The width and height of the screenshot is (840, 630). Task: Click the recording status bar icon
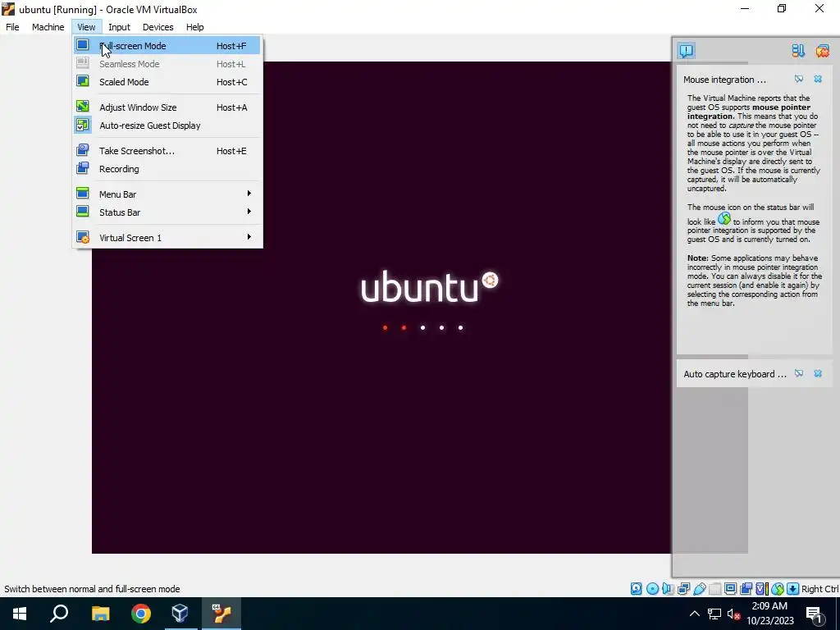pos(746,589)
